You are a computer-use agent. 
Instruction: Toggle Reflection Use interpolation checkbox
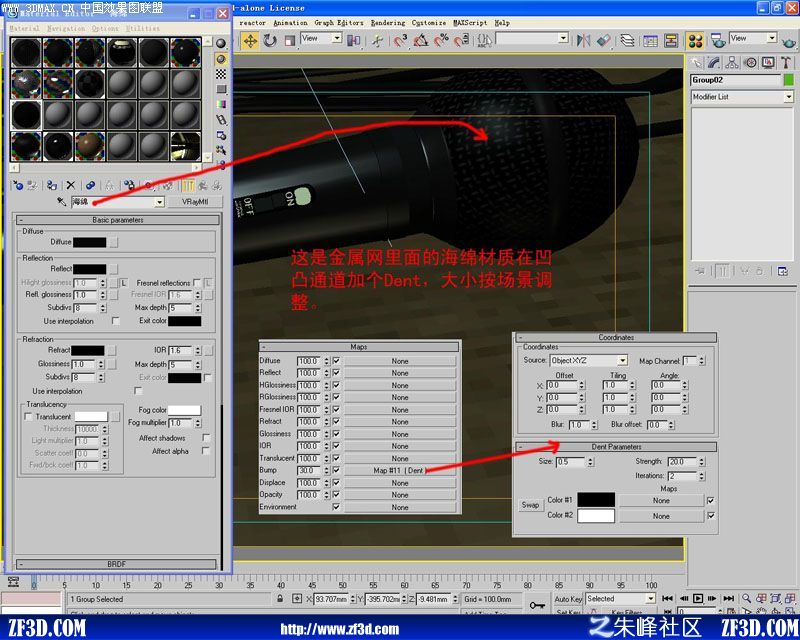pos(116,321)
